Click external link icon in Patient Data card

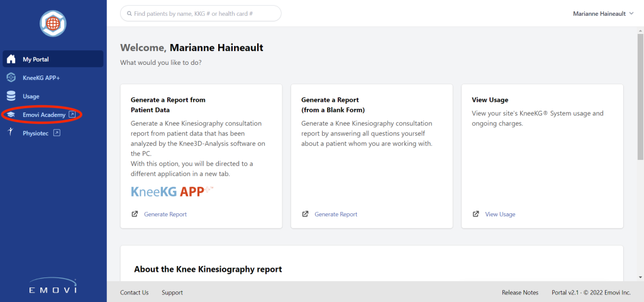135,214
